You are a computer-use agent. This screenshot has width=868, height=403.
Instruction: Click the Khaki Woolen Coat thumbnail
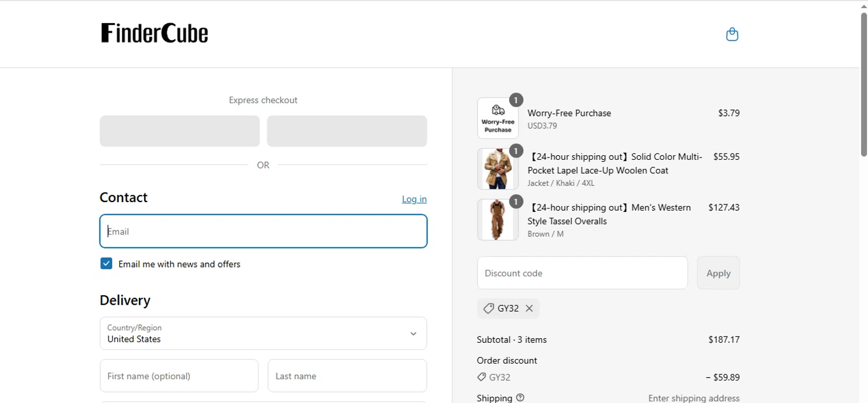(498, 169)
